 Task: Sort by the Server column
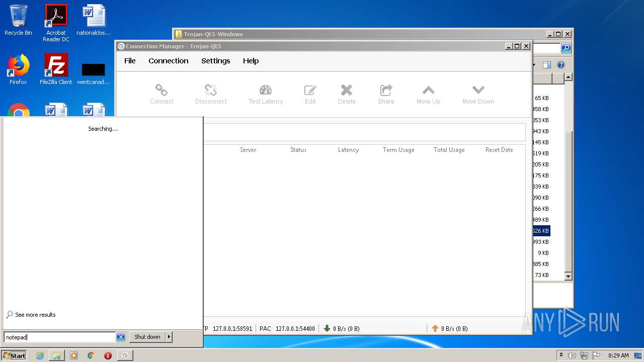248,150
